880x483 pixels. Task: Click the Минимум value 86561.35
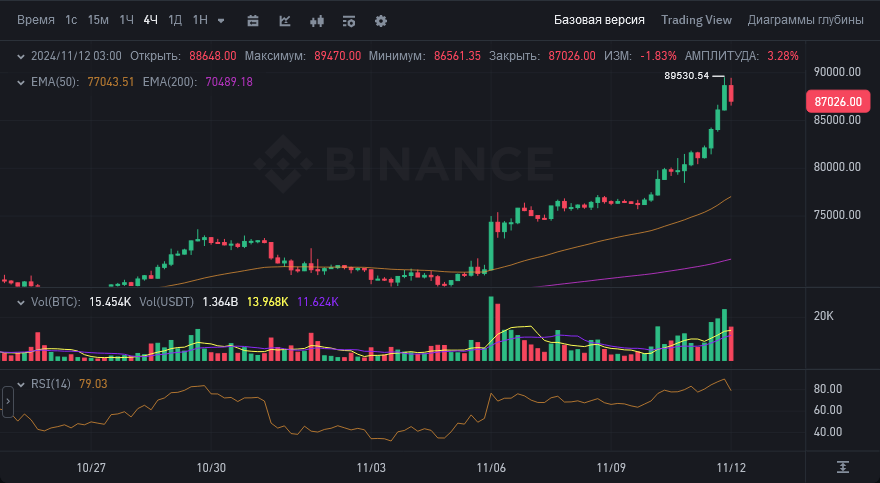point(457,56)
